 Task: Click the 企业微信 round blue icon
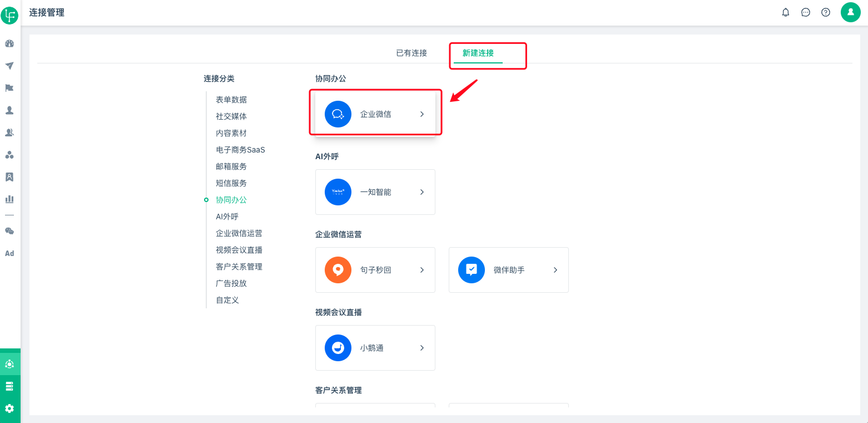(338, 114)
